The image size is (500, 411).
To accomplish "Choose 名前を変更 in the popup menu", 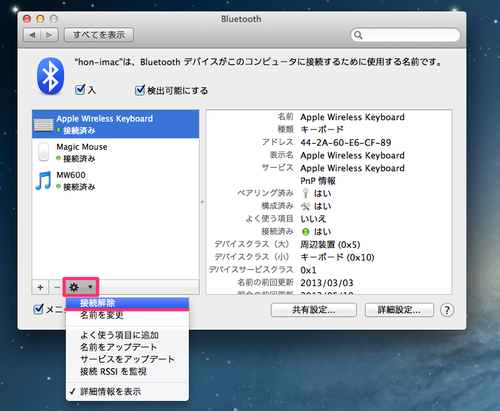I will pos(127,315).
